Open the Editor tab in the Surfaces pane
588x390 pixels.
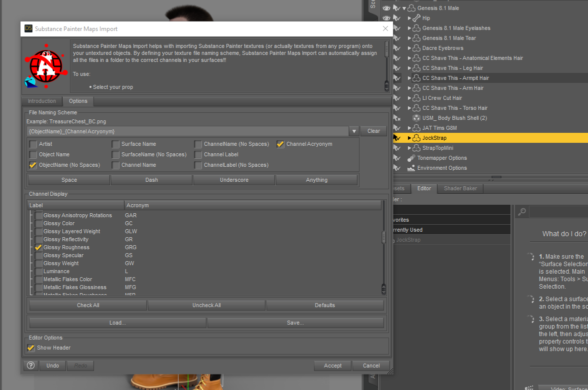point(424,188)
